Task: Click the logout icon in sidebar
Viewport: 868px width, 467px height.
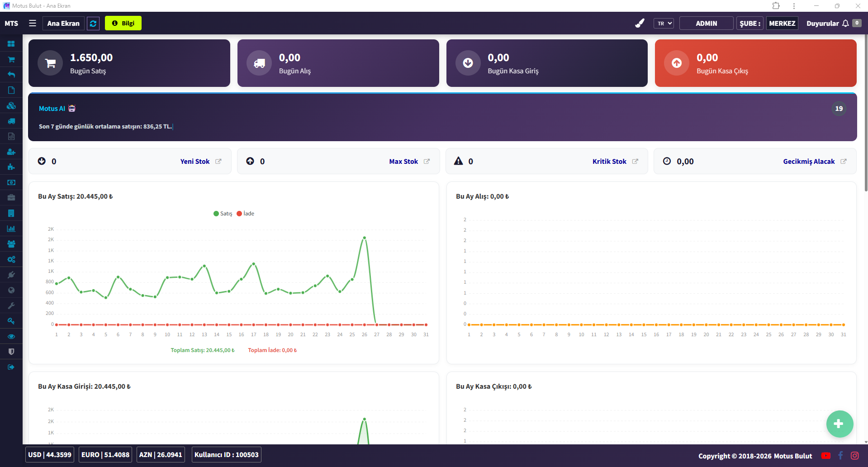Action: tap(11, 367)
